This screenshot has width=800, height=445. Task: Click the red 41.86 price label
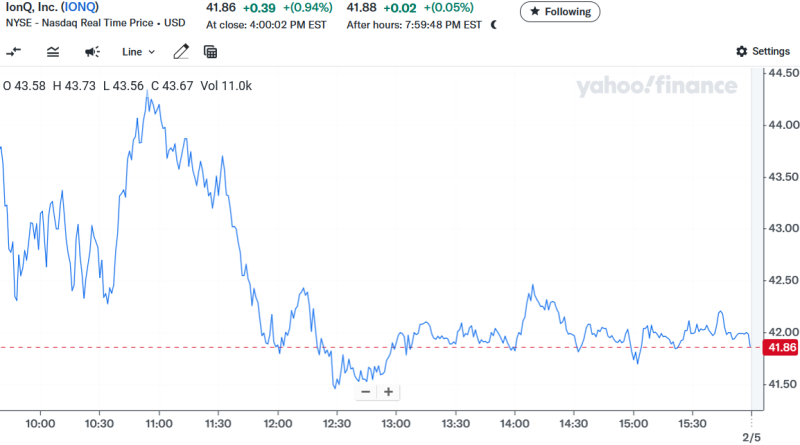pyautogui.click(x=778, y=347)
